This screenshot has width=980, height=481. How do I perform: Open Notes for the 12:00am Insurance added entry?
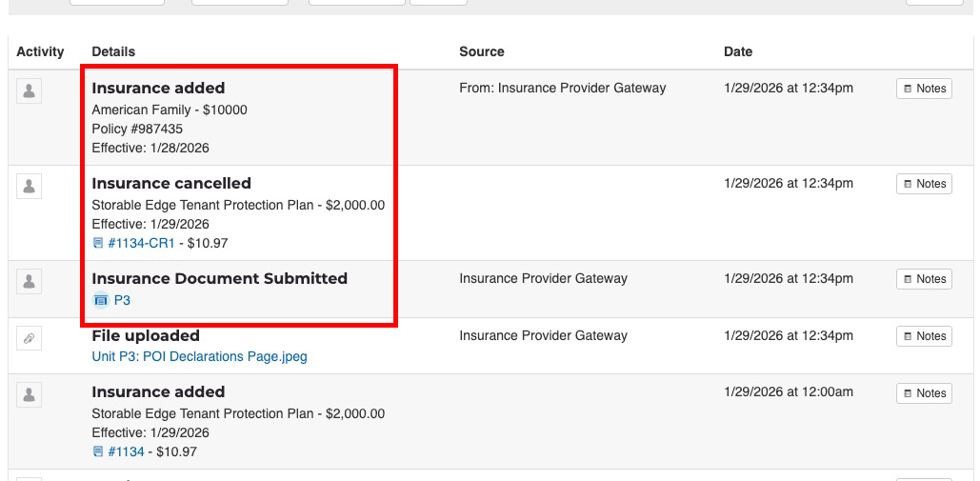click(x=924, y=393)
